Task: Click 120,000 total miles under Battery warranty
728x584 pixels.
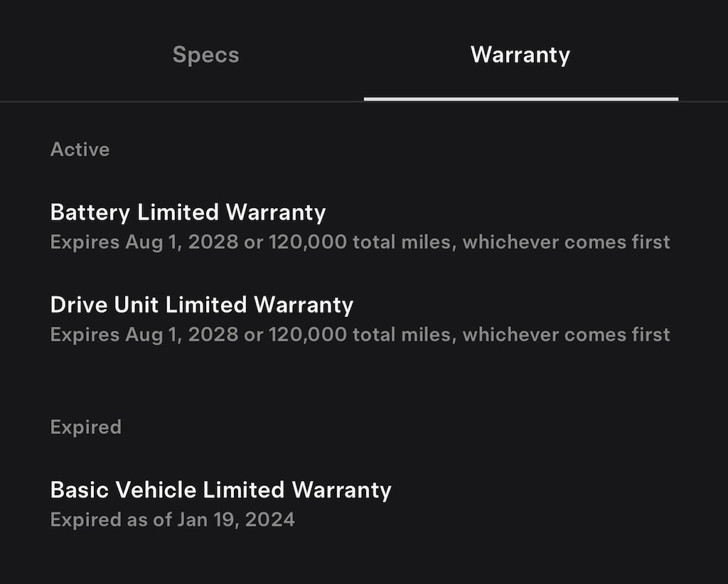Action: (x=360, y=242)
